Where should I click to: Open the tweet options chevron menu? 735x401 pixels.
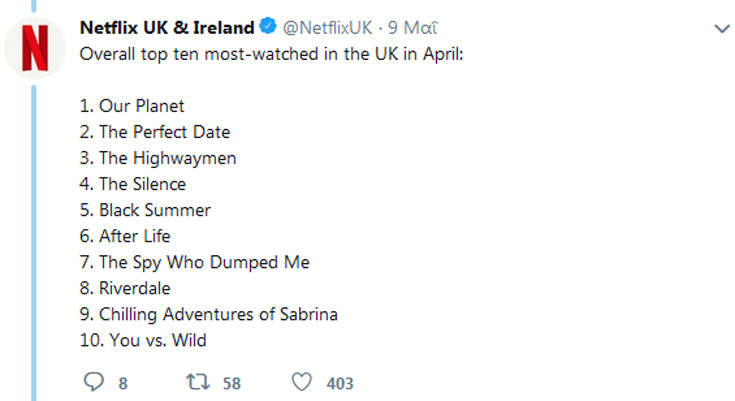pyautogui.click(x=721, y=29)
